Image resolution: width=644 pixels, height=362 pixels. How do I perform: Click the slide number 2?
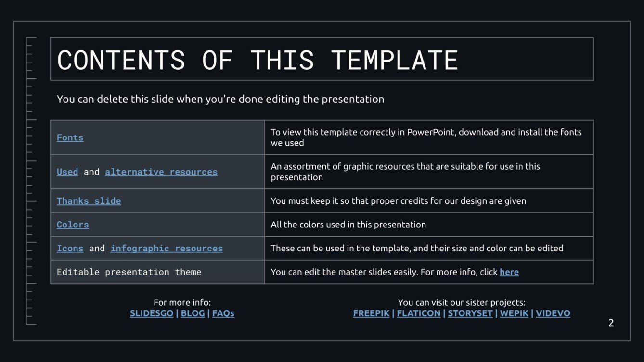point(611,323)
